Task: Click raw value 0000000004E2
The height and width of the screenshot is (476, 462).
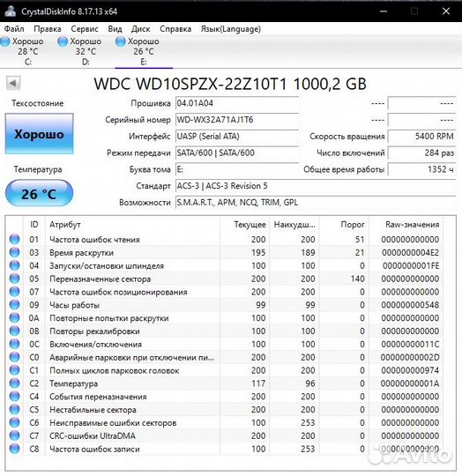Action: click(x=410, y=253)
